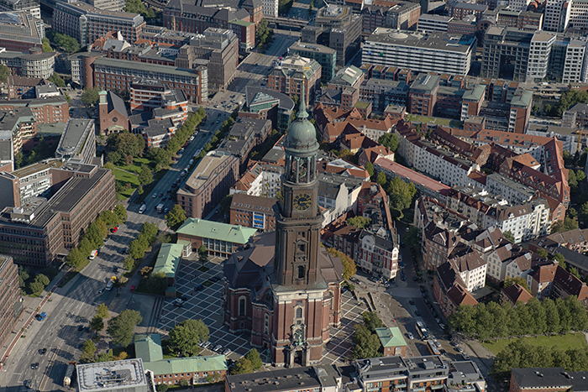The height and width of the screenshot is (392, 588).
Task: Select the green copper dome of the tower
Action: [301, 133]
